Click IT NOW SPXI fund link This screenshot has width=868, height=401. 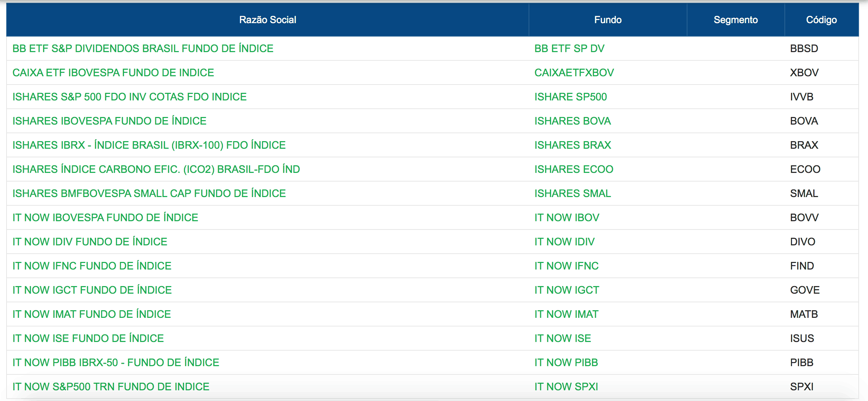[566, 387]
